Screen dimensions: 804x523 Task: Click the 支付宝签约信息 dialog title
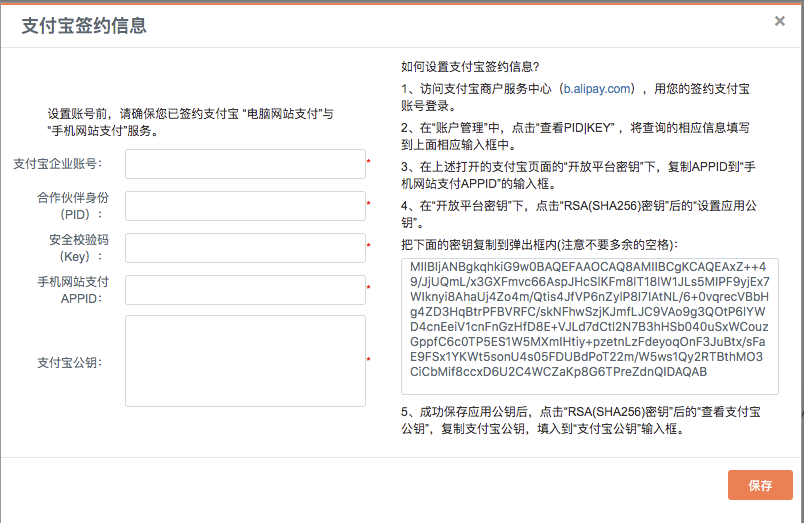pos(84,26)
